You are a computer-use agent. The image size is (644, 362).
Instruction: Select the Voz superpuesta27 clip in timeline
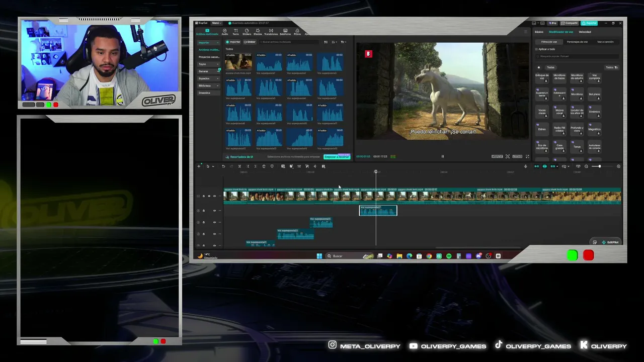coord(378,211)
